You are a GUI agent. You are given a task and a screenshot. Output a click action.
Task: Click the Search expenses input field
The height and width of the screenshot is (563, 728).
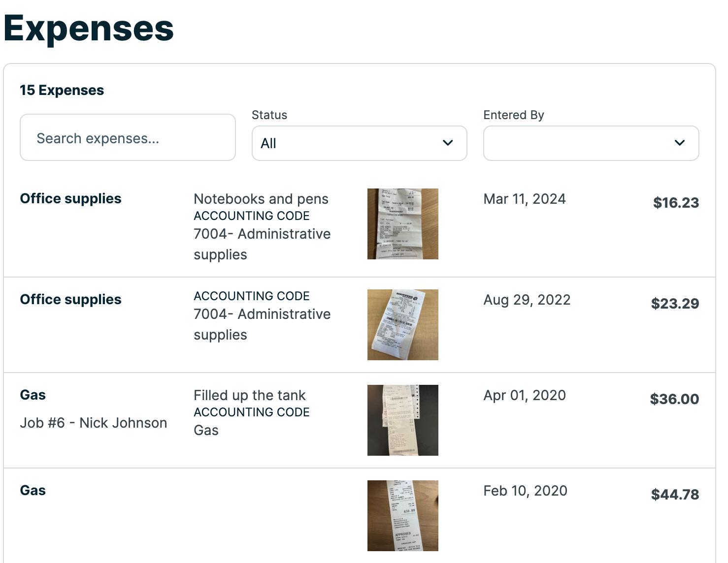(x=128, y=138)
